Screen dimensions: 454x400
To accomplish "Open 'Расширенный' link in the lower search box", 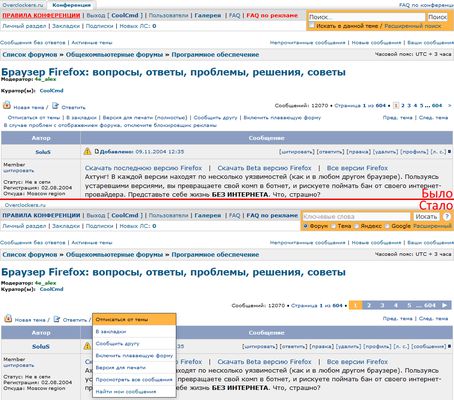I will [432, 226].
